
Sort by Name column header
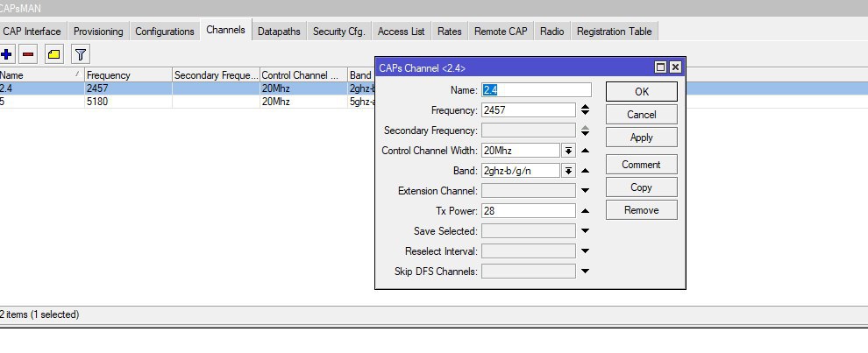coord(41,75)
